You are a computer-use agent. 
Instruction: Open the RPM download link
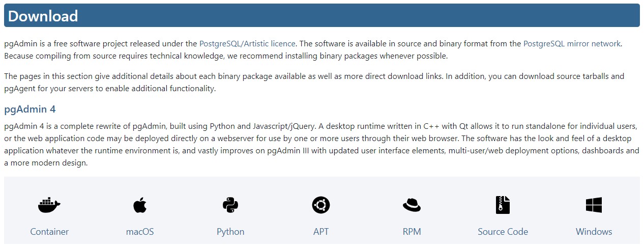click(x=412, y=232)
